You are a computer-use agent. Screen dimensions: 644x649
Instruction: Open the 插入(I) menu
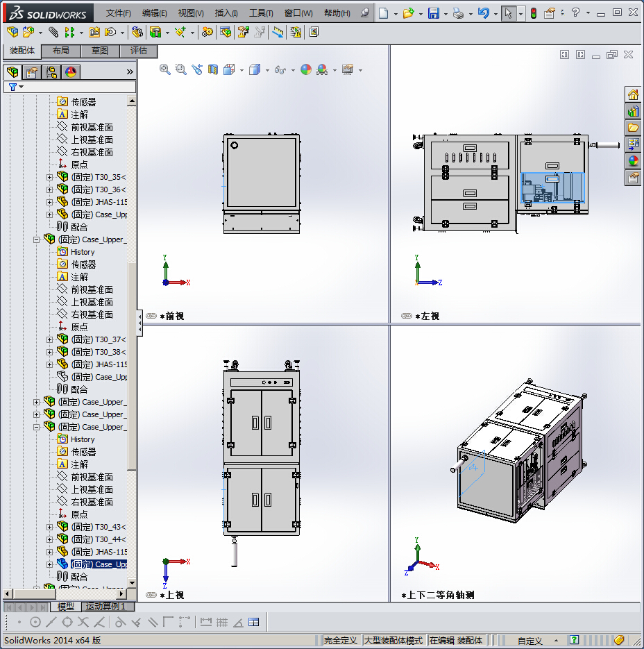click(x=226, y=13)
